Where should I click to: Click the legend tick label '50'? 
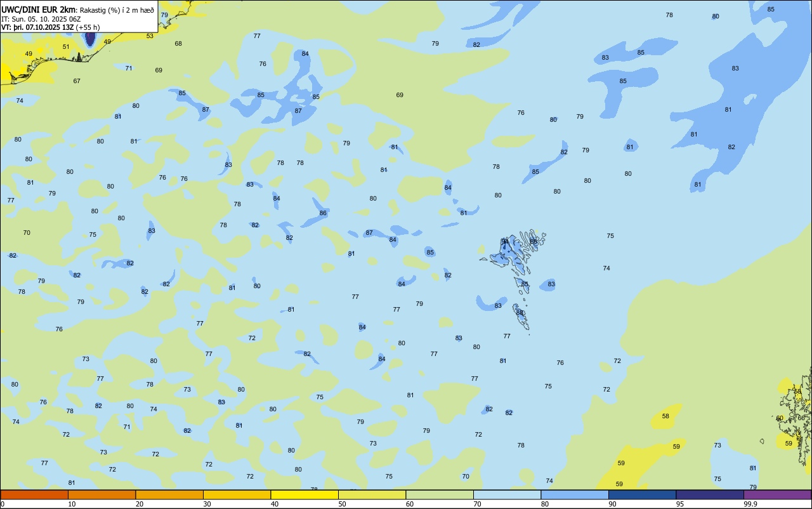click(x=343, y=504)
